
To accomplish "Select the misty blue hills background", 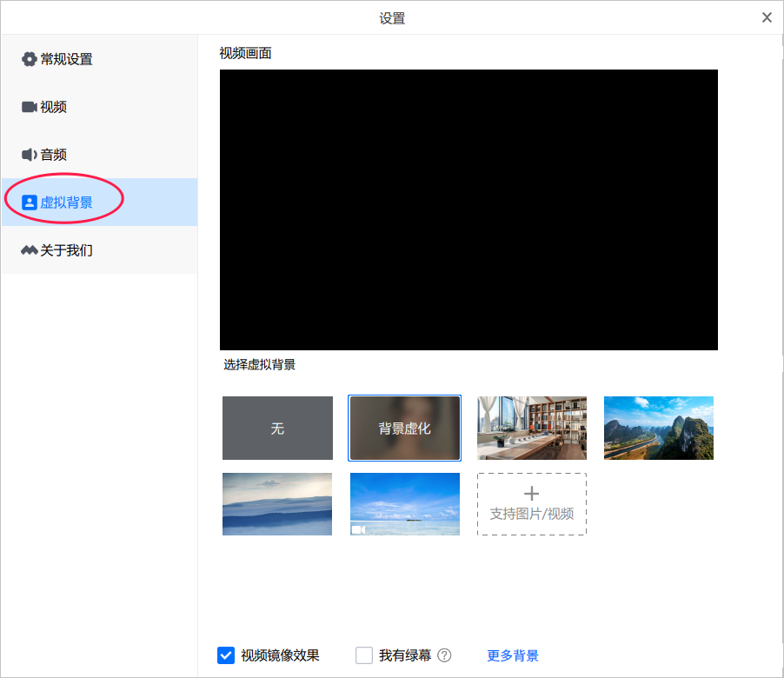I will click(277, 504).
